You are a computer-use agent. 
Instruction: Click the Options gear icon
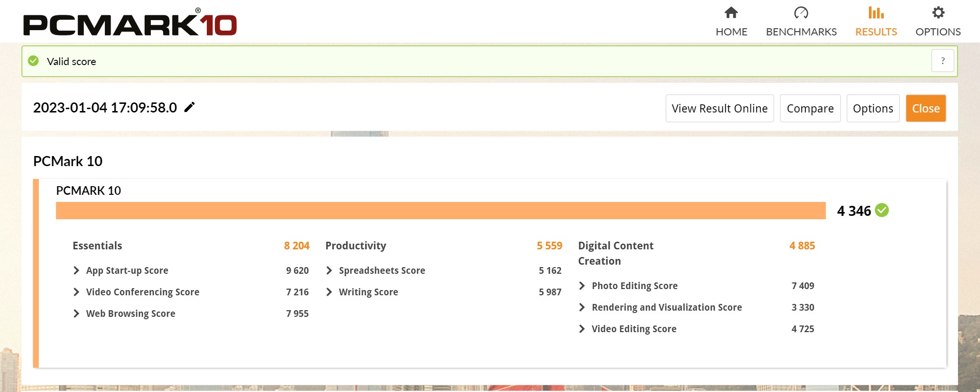[938, 12]
